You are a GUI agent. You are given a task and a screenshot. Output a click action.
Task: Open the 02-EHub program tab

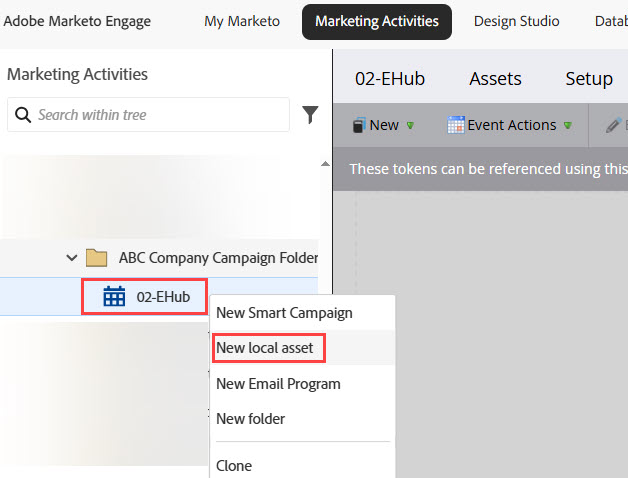click(390, 79)
